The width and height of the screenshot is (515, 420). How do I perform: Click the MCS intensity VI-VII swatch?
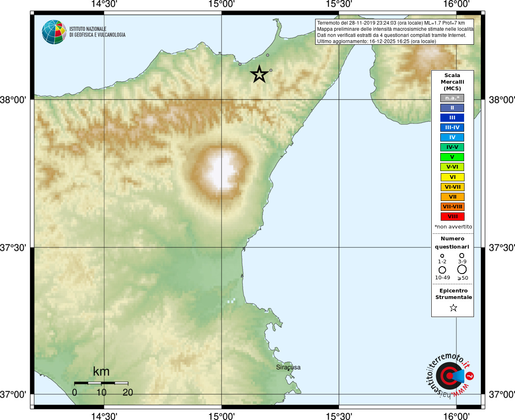tap(453, 187)
